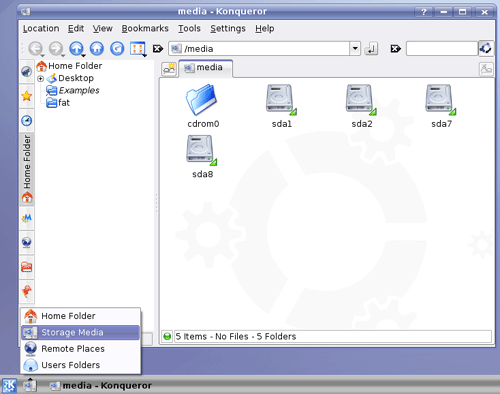Click into the /media location field

pyautogui.click(x=259, y=49)
